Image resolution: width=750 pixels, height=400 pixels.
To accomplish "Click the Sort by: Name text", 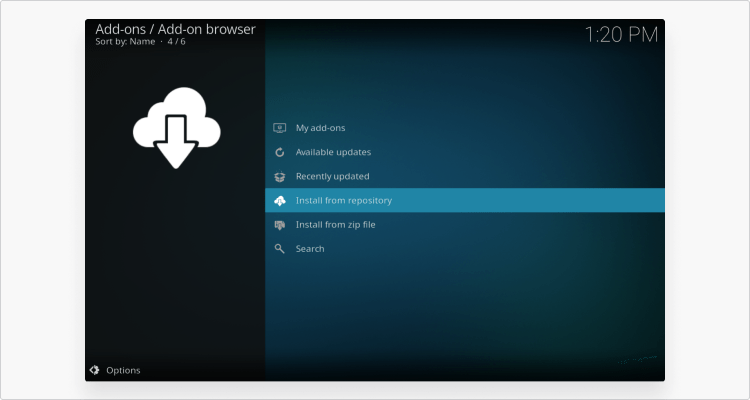I will (125, 42).
